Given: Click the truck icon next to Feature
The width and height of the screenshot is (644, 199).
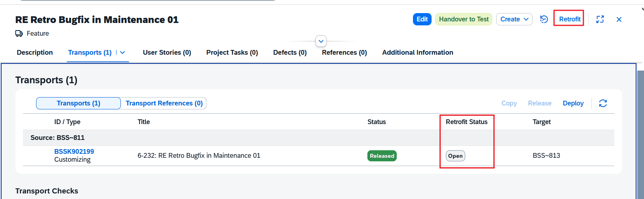Looking at the screenshot, I should click(19, 34).
